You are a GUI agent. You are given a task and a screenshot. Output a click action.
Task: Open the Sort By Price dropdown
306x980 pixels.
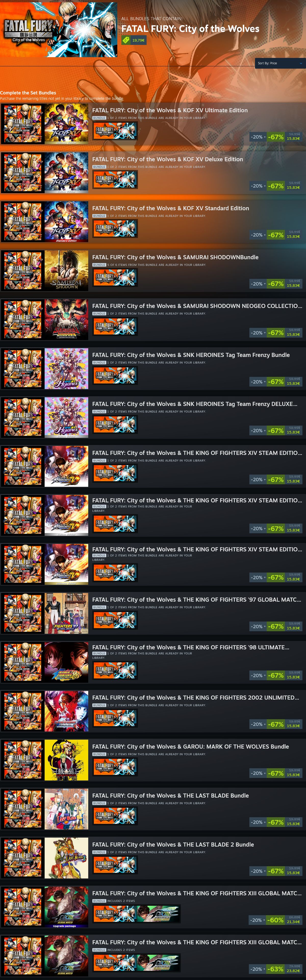[x=280, y=63]
